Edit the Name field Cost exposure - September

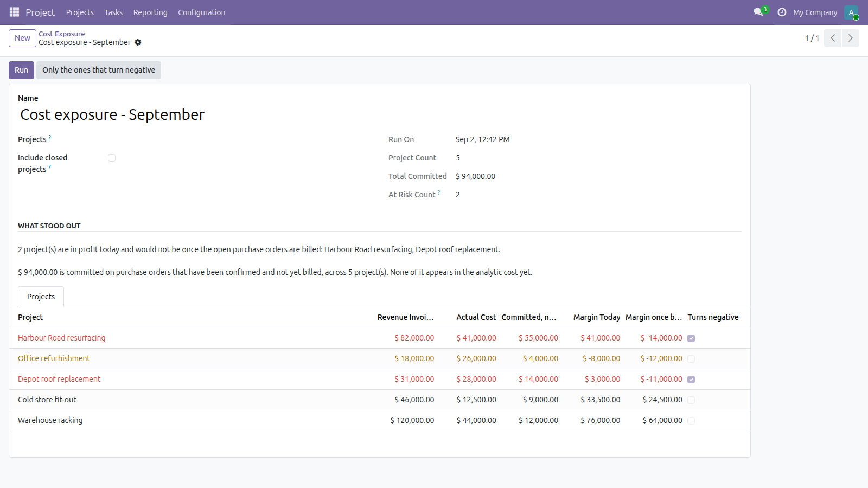click(x=380, y=114)
